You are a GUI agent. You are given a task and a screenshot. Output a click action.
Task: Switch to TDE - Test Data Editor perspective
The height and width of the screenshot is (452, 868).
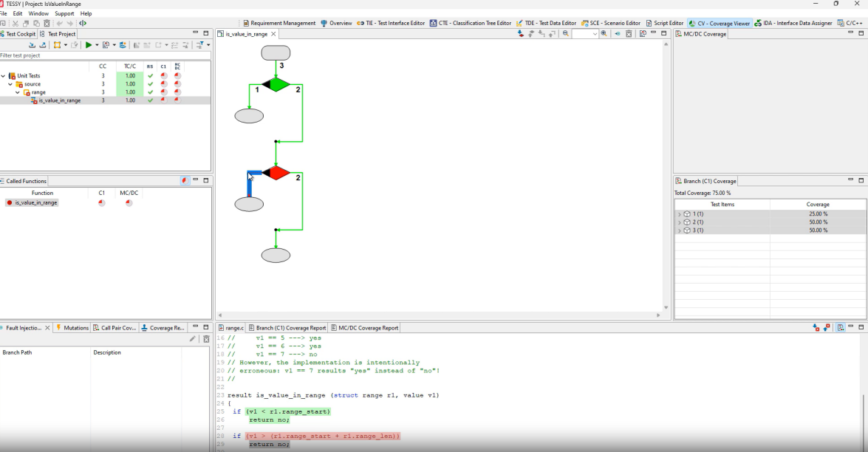click(546, 24)
